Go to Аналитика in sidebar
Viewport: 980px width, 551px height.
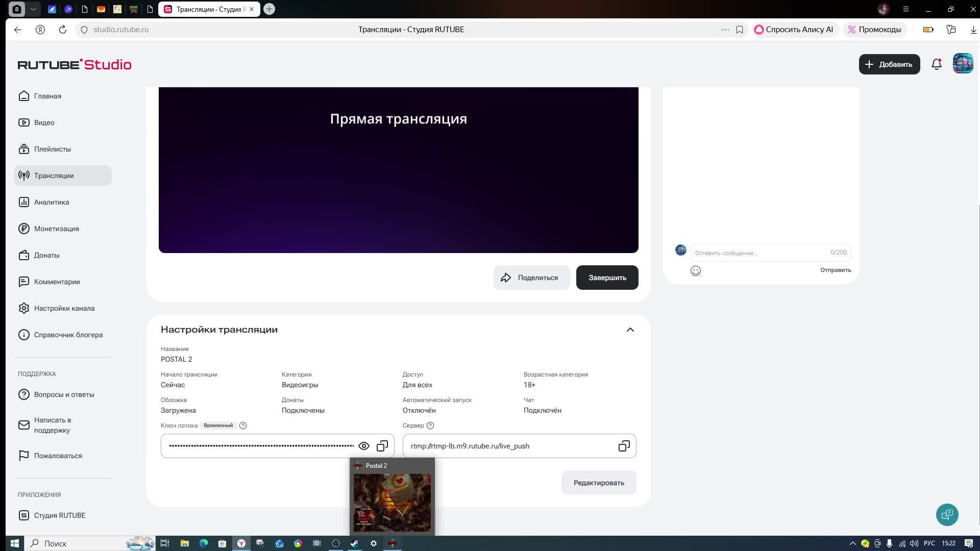[x=51, y=202]
